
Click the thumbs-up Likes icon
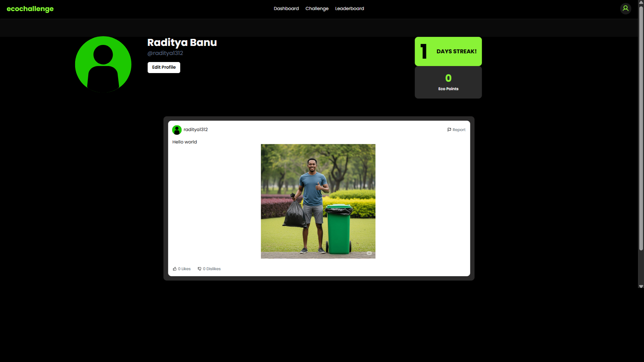(175, 269)
